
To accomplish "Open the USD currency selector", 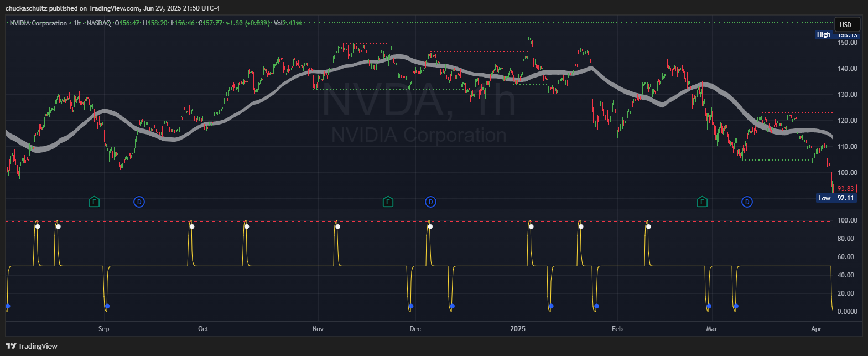I will pos(846,24).
